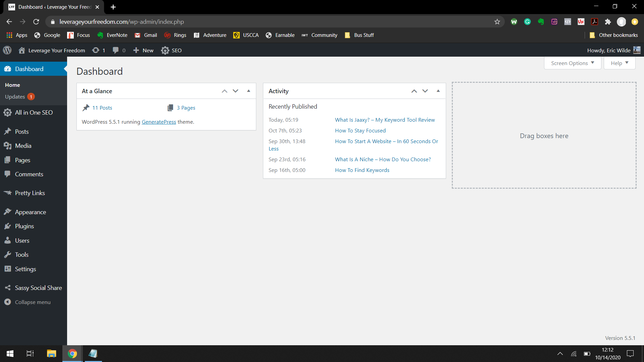The image size is (644, 362).
Task: Click the Pretty Links icon in sidebar
Action: coord(8,193)
